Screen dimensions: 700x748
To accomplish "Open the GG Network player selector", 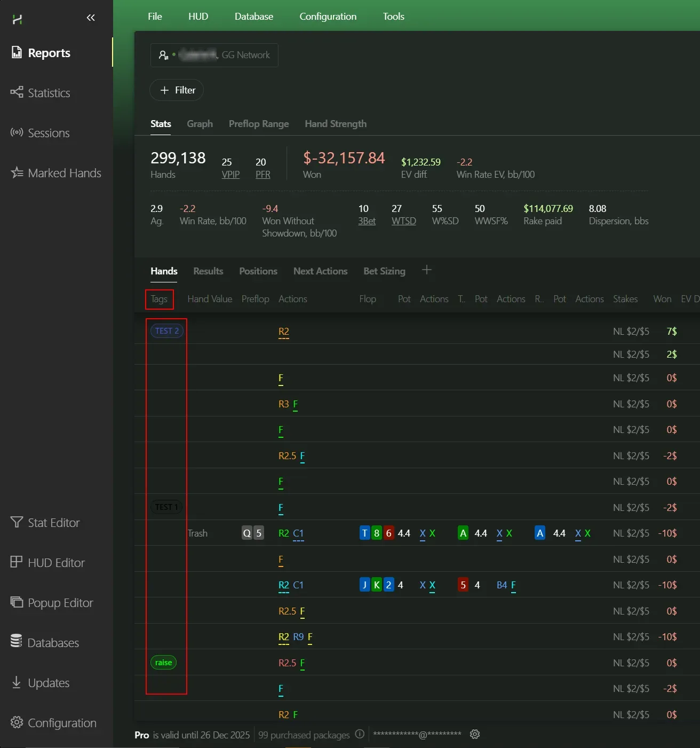I will [x=214, y=55].
